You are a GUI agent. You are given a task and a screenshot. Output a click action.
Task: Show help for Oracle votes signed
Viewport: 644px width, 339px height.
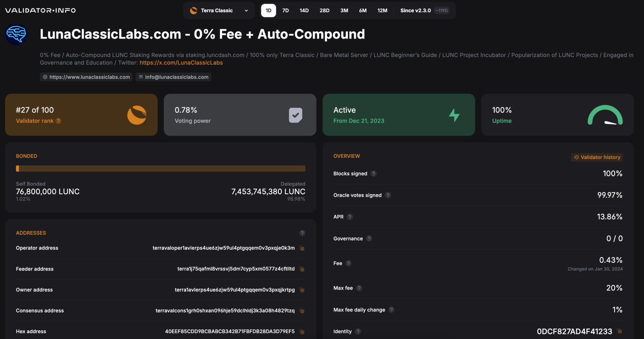point(388,195)
